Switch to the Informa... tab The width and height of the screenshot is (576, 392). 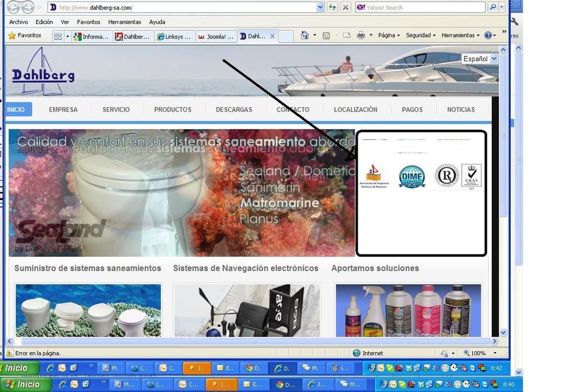[x=92, y=36]
